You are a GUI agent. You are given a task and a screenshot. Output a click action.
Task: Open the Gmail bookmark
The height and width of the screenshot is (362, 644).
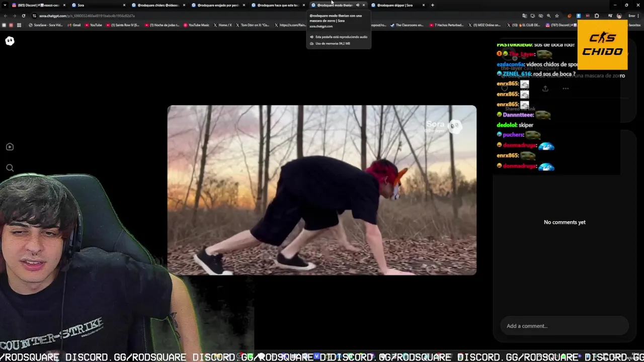tap(73, 25)
